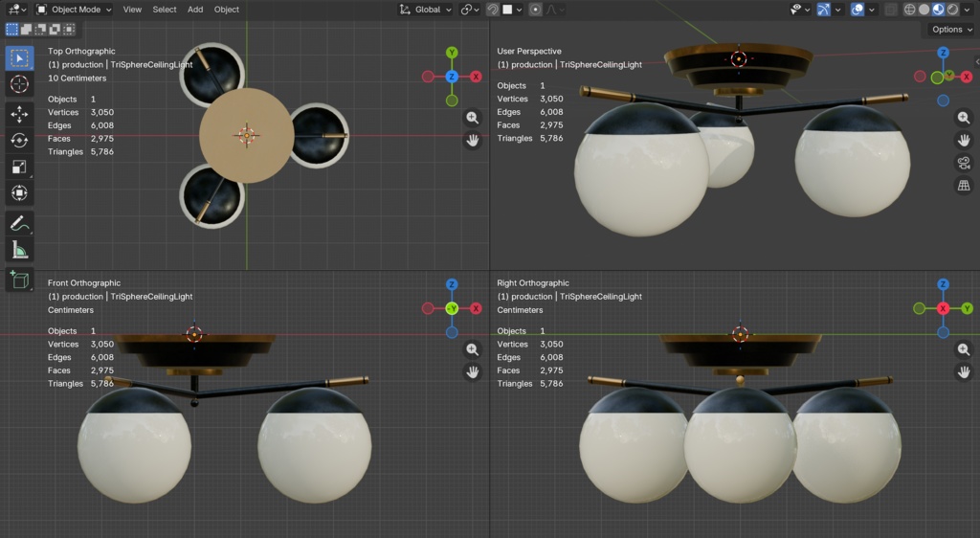The width and height of the screenshot is (980, 538).
Task: Click negative Z axis on Right view gizmo
Action: coord(943,332)
